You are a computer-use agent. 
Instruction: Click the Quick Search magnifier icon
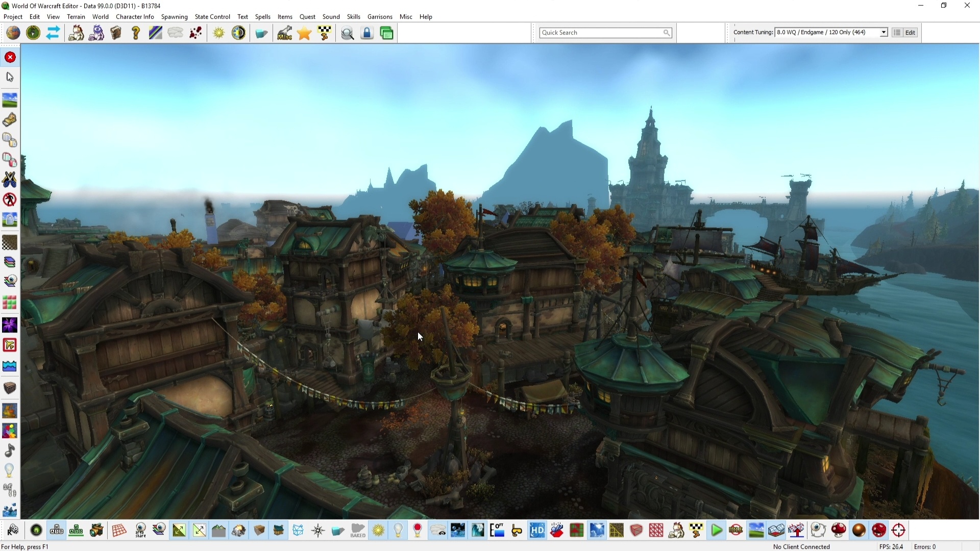click(666, 33)
